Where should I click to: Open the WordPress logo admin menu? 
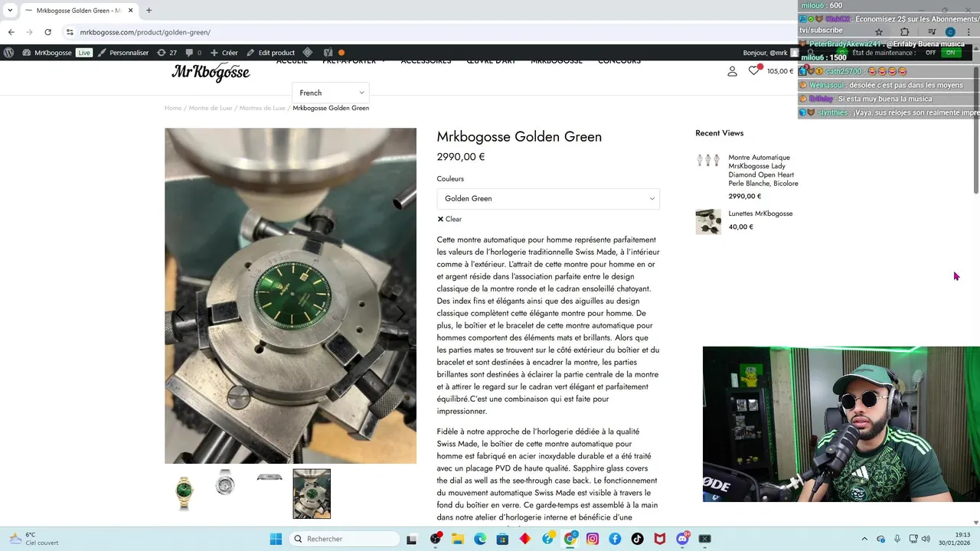coord(8,53)
